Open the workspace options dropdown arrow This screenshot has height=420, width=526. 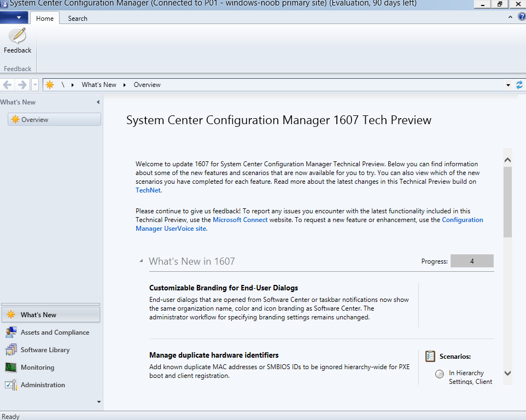click(98, 402)
